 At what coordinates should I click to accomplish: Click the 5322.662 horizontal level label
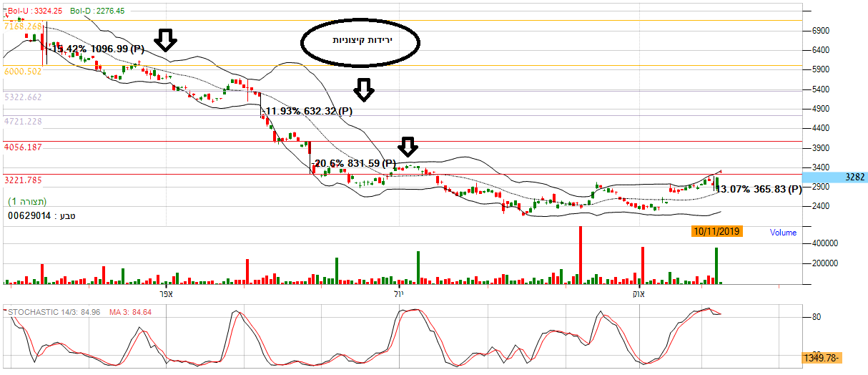click(23, 97)
